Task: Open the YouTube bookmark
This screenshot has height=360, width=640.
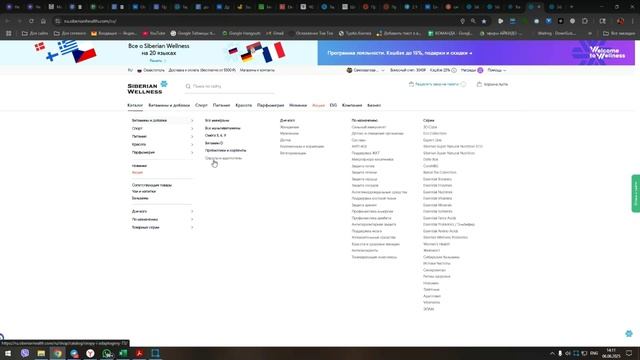Action: (x=154, y=33)
